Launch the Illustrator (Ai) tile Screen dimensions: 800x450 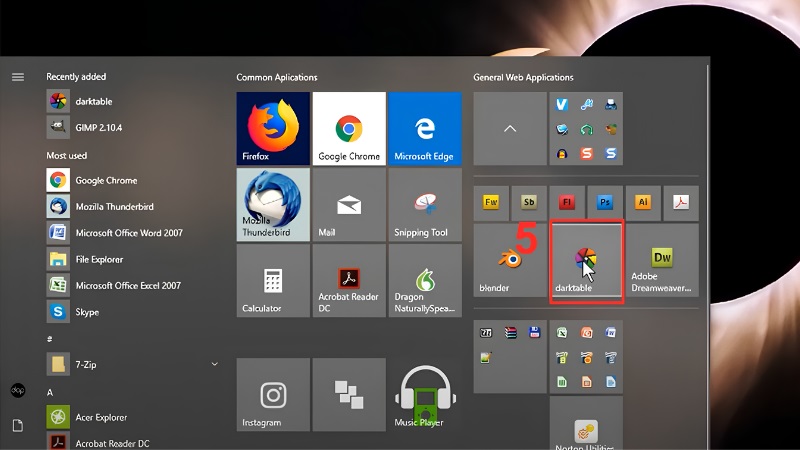point(643,203)
